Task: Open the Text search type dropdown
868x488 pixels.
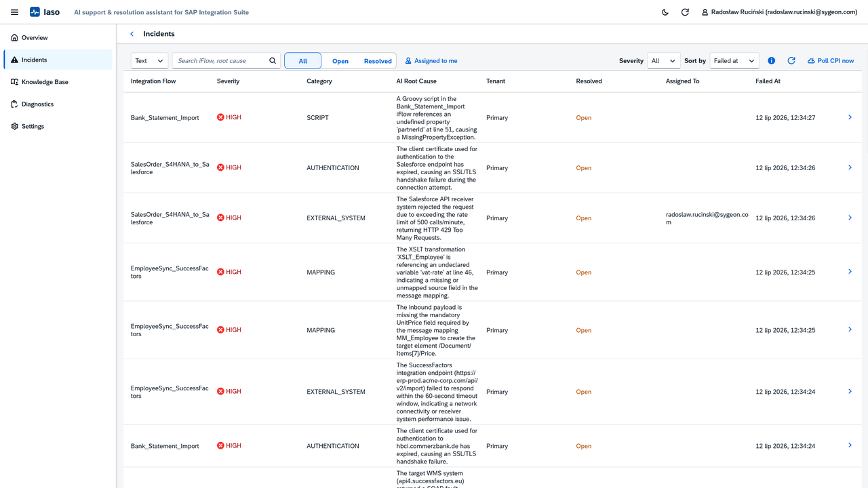Action: click(x=149, y=61)
